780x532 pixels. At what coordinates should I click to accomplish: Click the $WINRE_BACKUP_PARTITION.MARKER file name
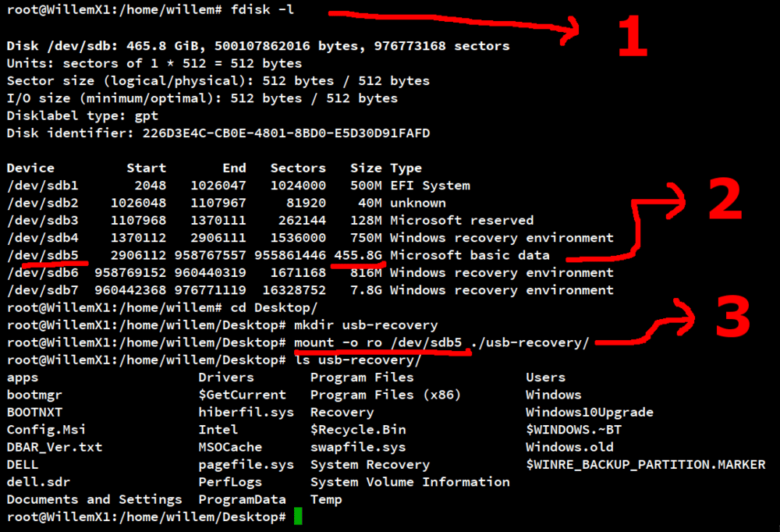point(643,464)
